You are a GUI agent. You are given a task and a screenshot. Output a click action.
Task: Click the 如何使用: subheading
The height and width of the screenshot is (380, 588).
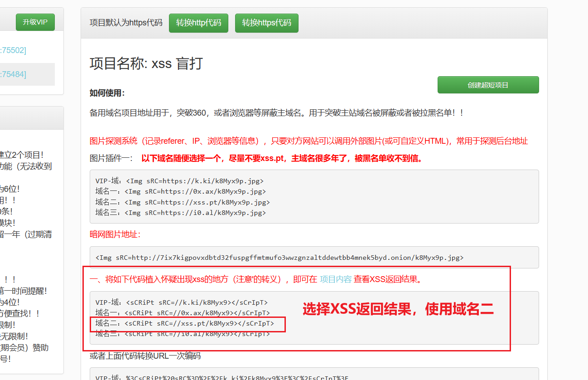(x=107, y=93)
